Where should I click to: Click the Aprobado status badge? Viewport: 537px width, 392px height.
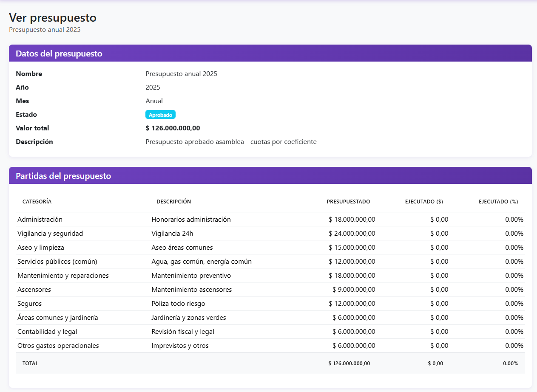(x=160, y=115)
